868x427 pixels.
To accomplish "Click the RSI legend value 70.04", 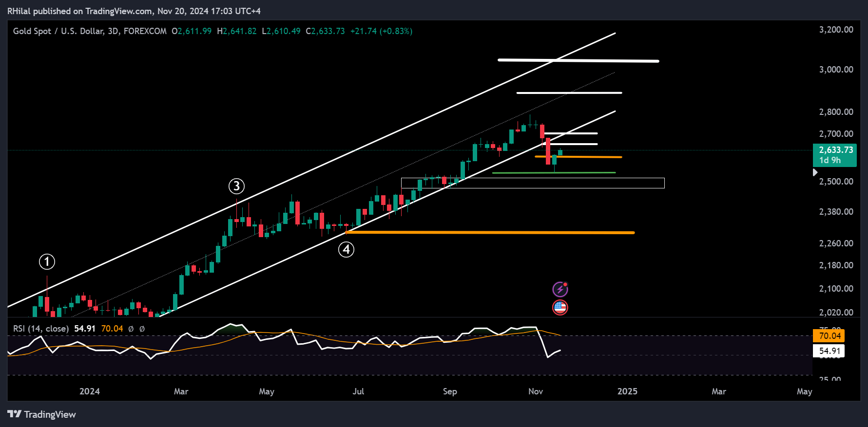I will [112, 329].
